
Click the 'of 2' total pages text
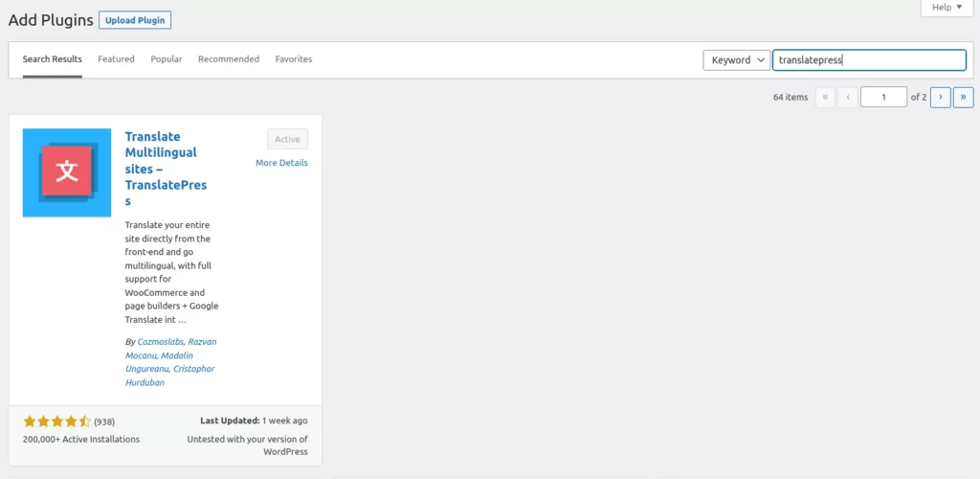click(x=919, y=97)
